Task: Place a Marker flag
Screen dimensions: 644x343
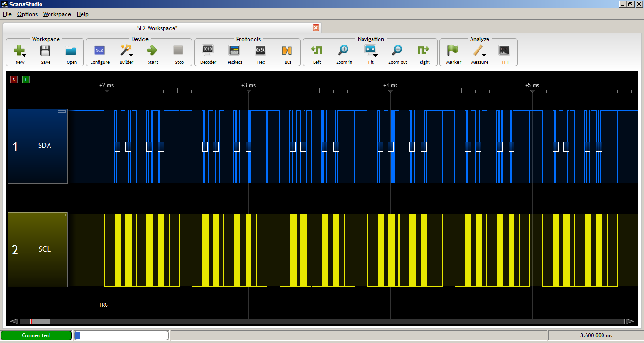Action: click(453, 52)
